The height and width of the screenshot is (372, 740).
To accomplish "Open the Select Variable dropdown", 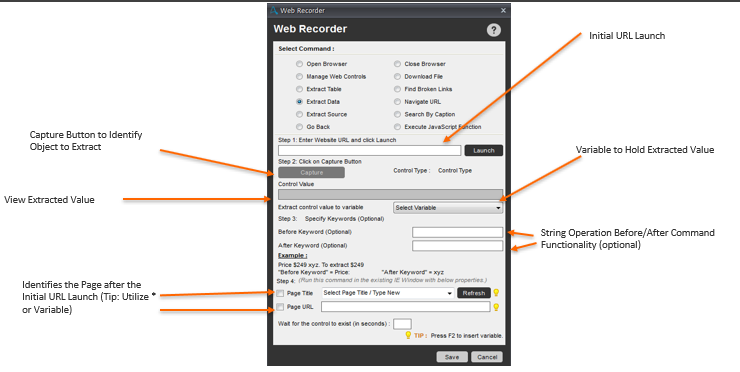I will coord(448,208).
